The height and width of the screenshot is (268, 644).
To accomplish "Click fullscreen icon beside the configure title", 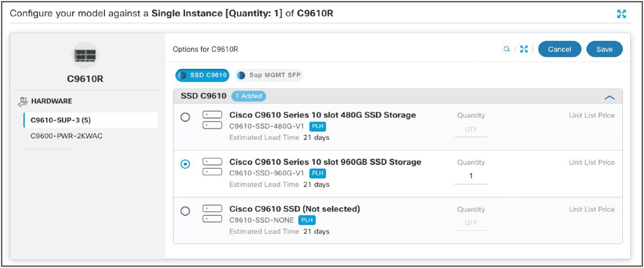I will point(621,14).
